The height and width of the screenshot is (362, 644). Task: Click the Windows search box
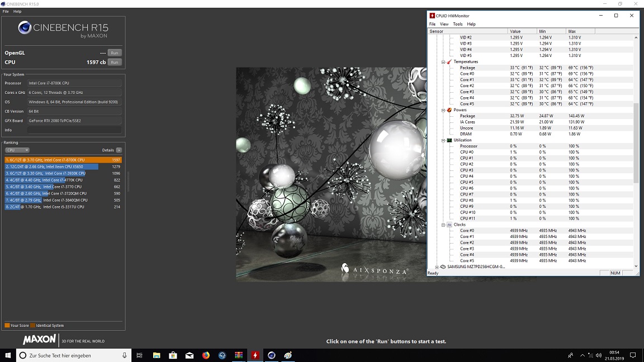pos(74,355)
